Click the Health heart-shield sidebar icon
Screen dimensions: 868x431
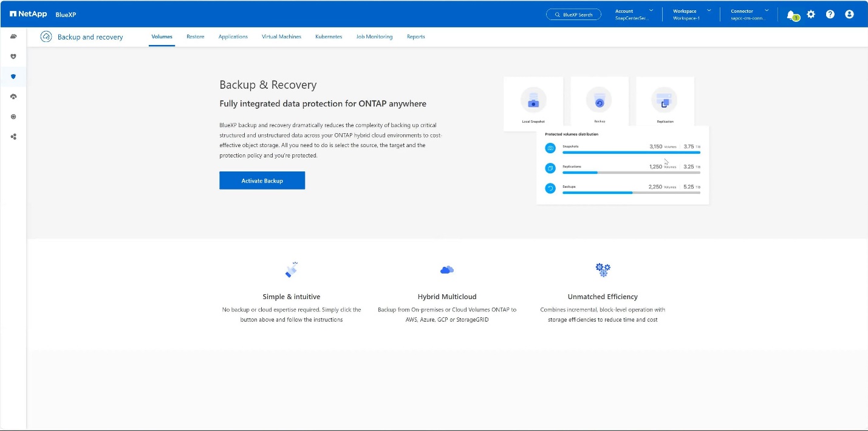(13, 57)
